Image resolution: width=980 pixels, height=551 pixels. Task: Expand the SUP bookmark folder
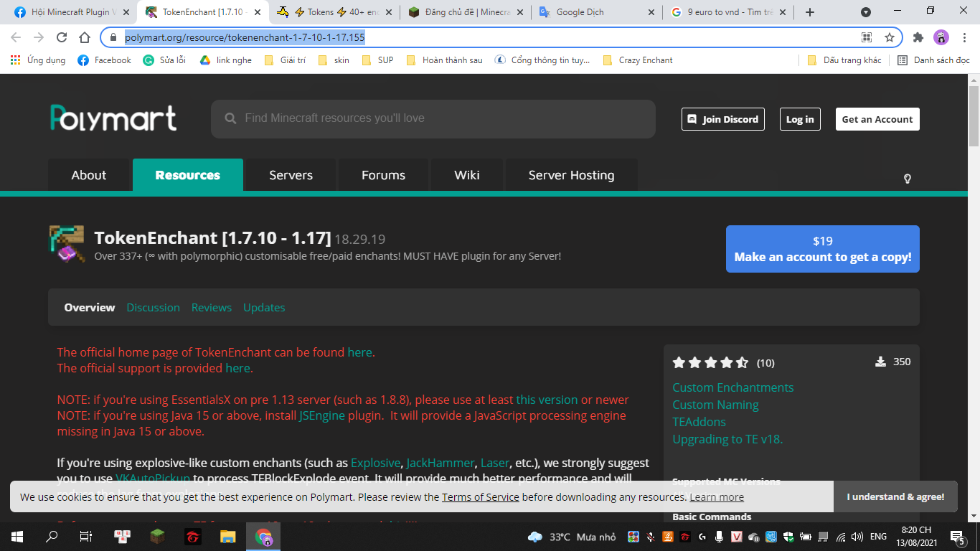(378, 60)
